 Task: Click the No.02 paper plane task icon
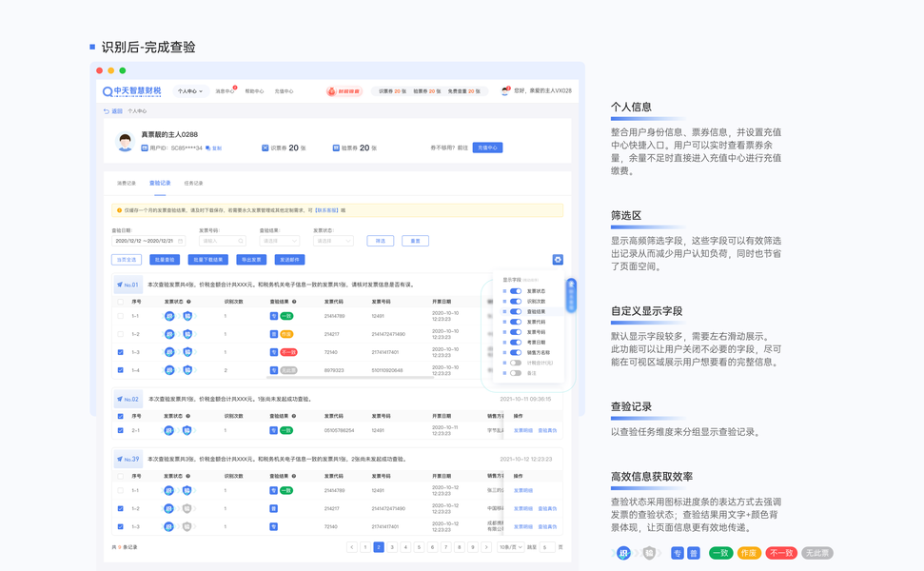click(x=120, y=399)
